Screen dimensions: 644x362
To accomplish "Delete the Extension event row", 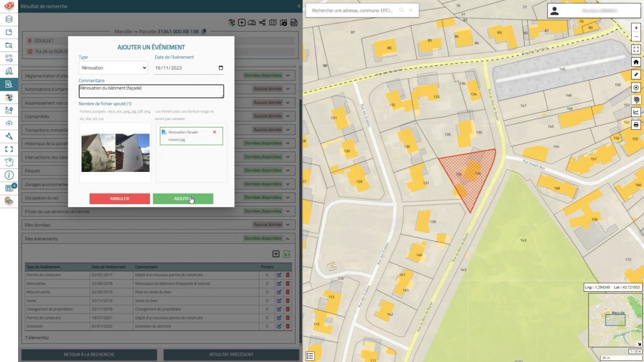I will tap(287, 326).
